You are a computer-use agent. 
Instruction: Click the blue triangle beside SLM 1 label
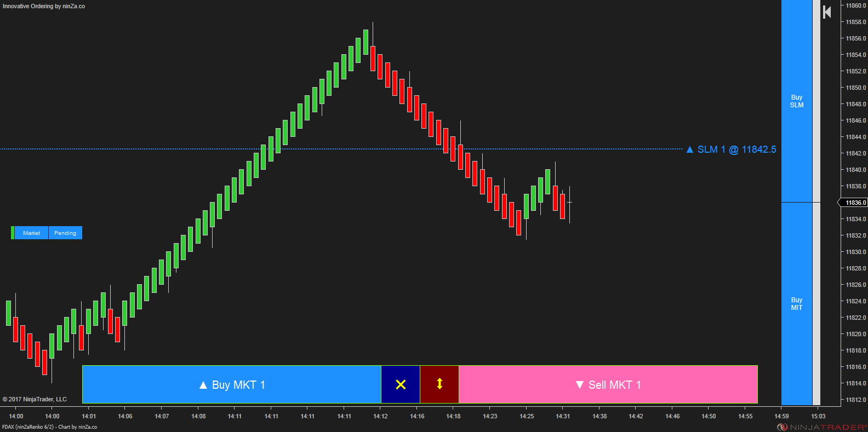point(690,149)
